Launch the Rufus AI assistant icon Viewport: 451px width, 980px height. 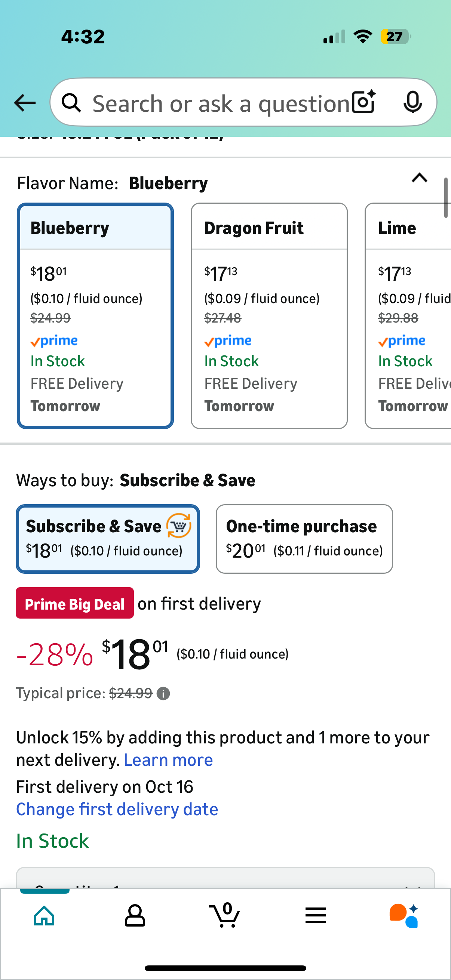404,915
